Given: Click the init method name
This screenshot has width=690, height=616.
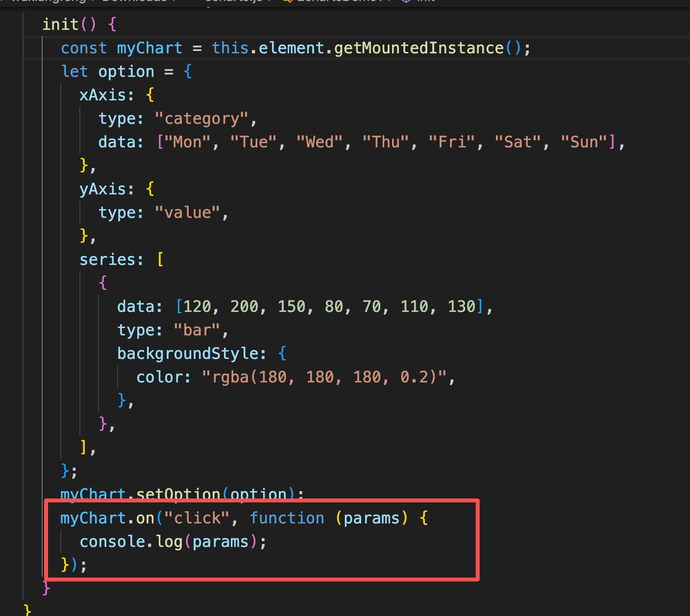Looking at the screenshot, I should 60,24.
